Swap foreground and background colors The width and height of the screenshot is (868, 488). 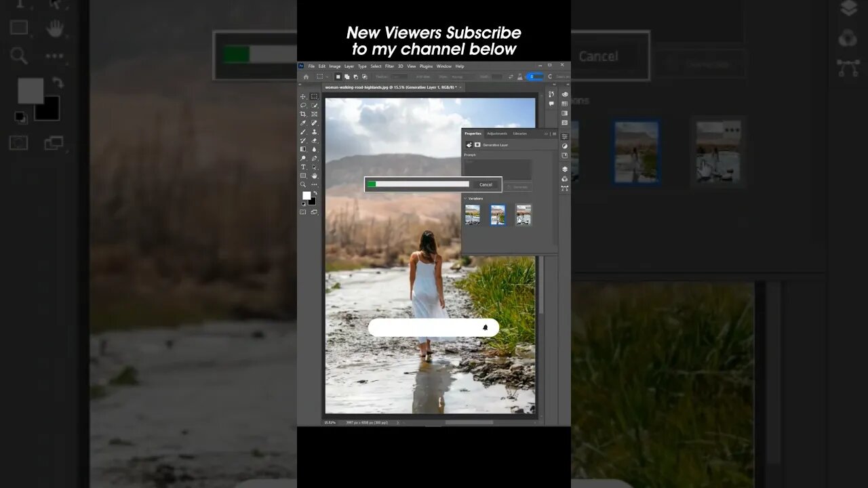pos(315,192)
